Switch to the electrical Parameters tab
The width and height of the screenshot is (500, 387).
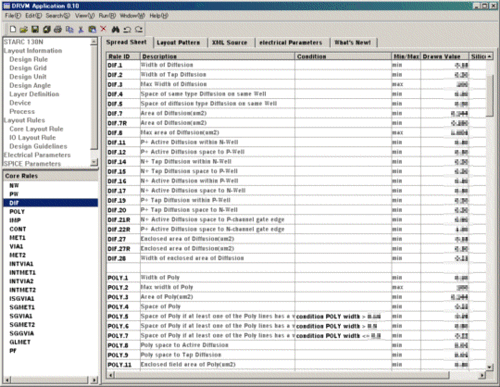[x=291, y=43]
